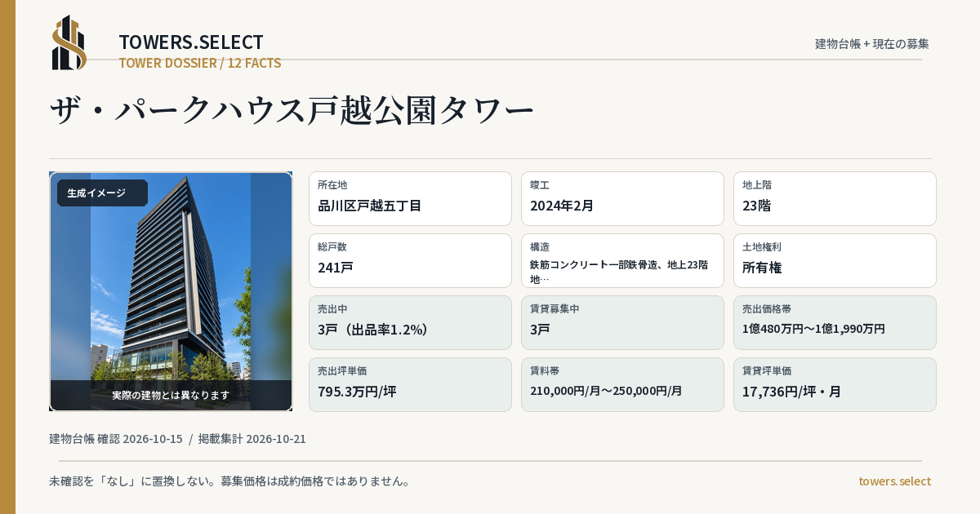
Task: Open the towers.select footer link
Action: pyautogui.click(x=894, y=481)
